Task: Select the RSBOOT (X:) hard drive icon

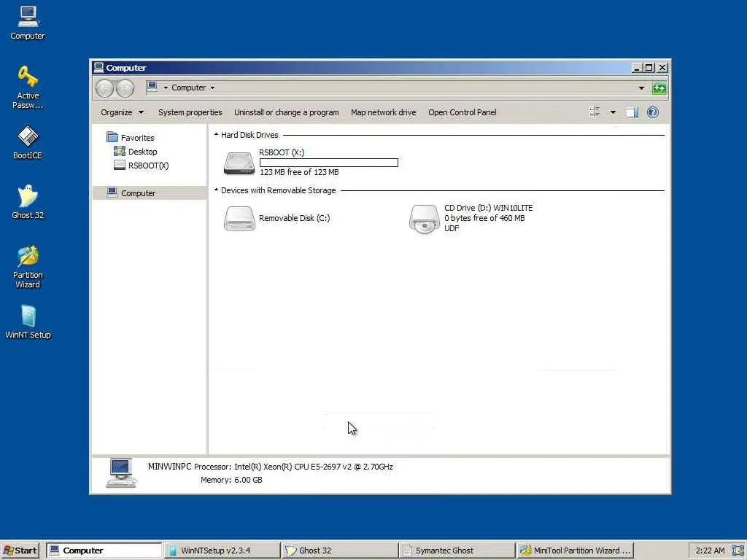Action: click(x=239, y=163)
